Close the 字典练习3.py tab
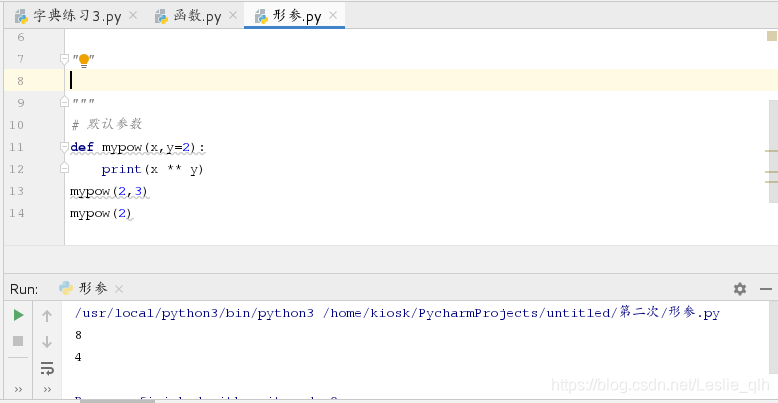778x403 pixels. (x=132, y=15)
